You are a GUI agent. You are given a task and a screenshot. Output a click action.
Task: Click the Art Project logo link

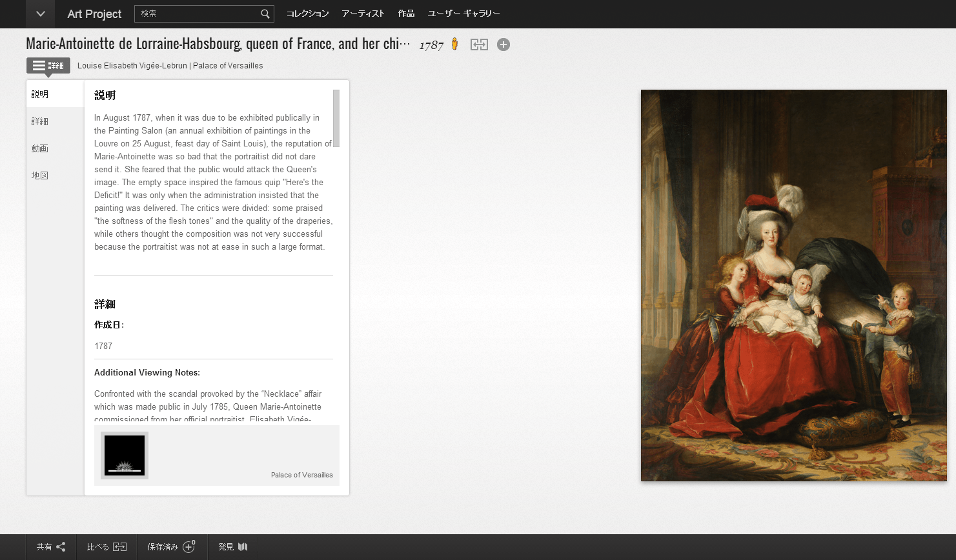coord(94,14)
